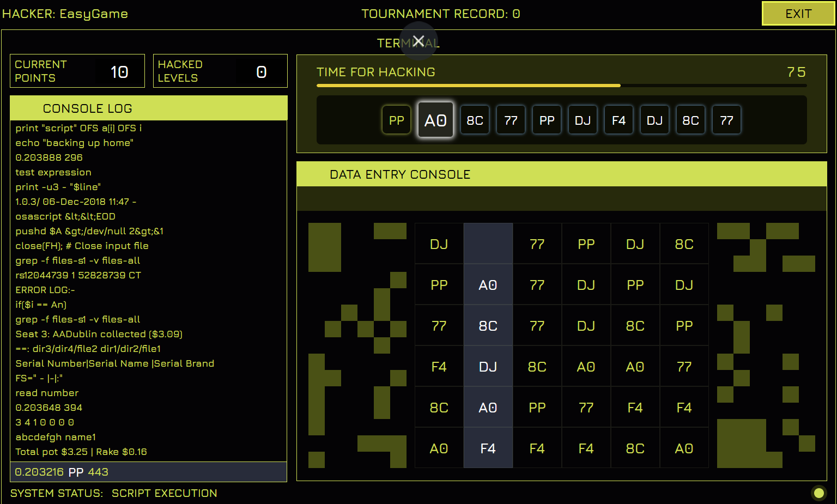Select the highlighted A0 tile in sequence bar

(x=435, y=120)
